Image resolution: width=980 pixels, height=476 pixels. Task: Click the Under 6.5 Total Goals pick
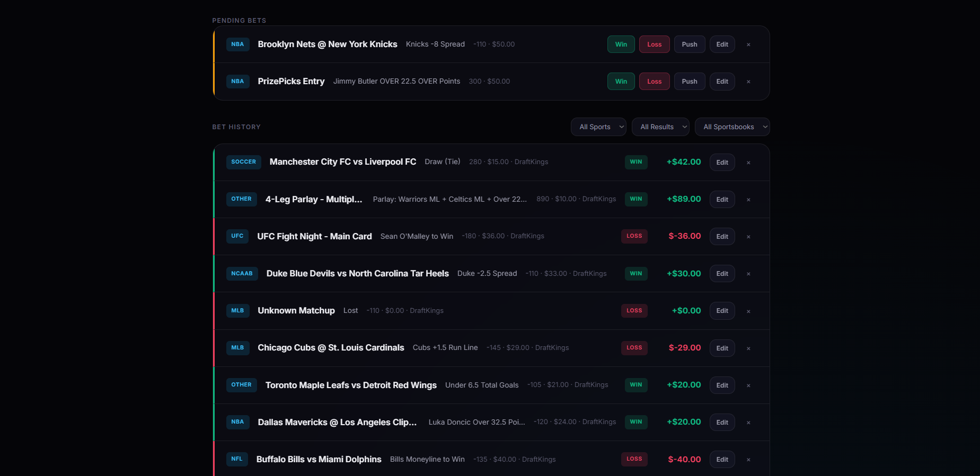tap(482, 385)
